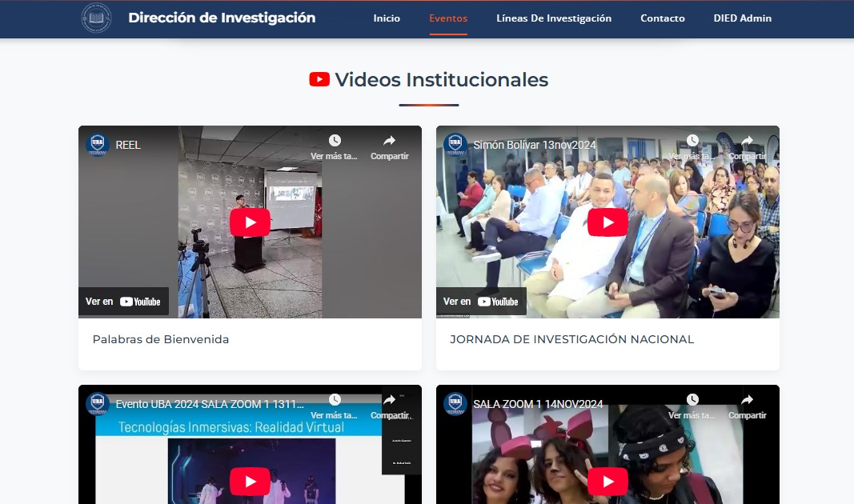
Task: Click the 'Videos Institucionales' heading
Action: click(441, 79)
